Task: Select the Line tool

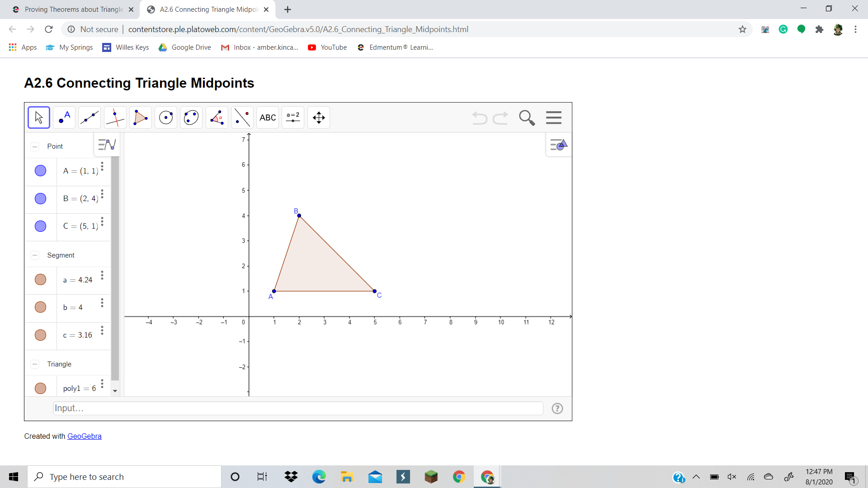Action: [89, 117]
